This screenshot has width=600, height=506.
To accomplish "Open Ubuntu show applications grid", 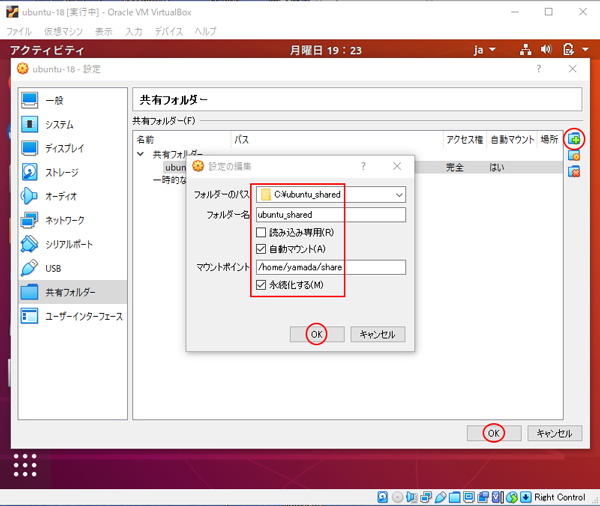I will click(x=25, y=465).
